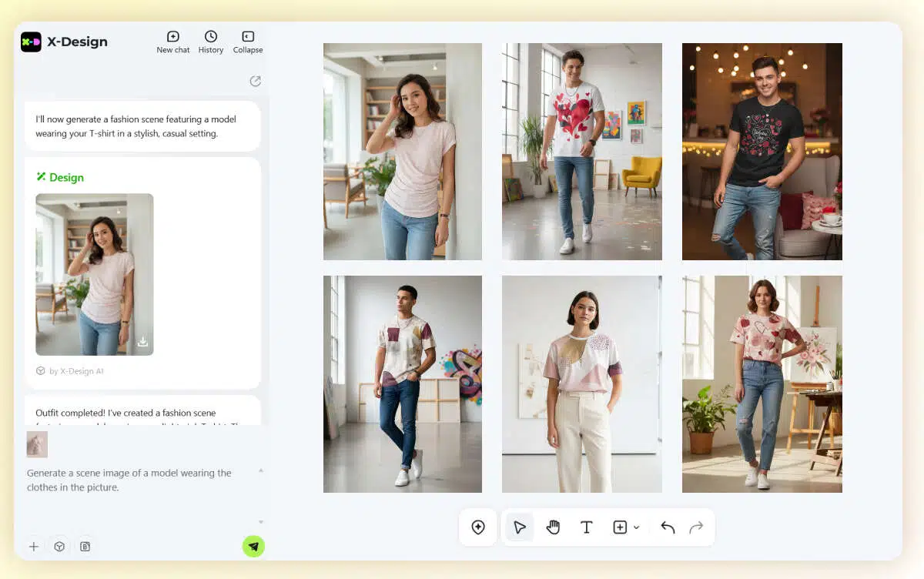Screen dimensions: 924x579
Task: Click the X-Design logo
Action: pos(32,42)
